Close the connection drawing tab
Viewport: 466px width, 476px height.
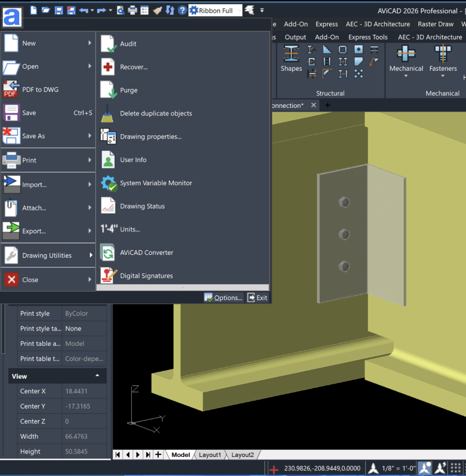(x=313, y=105)
